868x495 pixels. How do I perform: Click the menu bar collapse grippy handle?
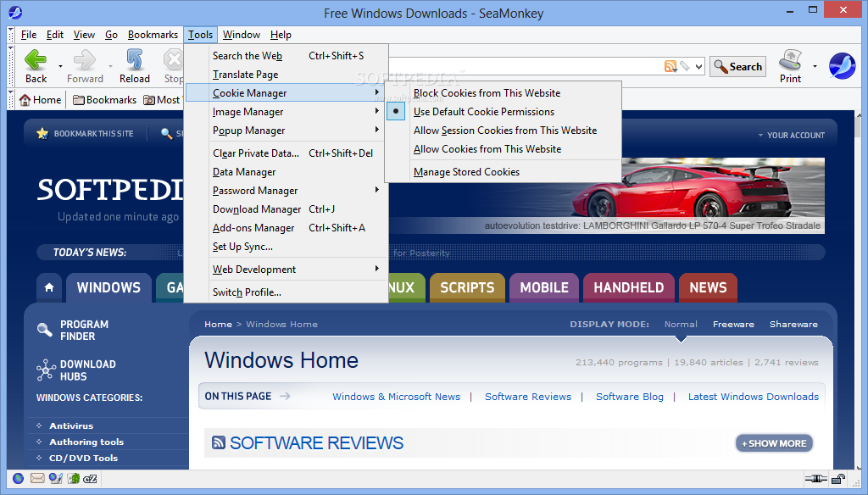tap(10, 35)
